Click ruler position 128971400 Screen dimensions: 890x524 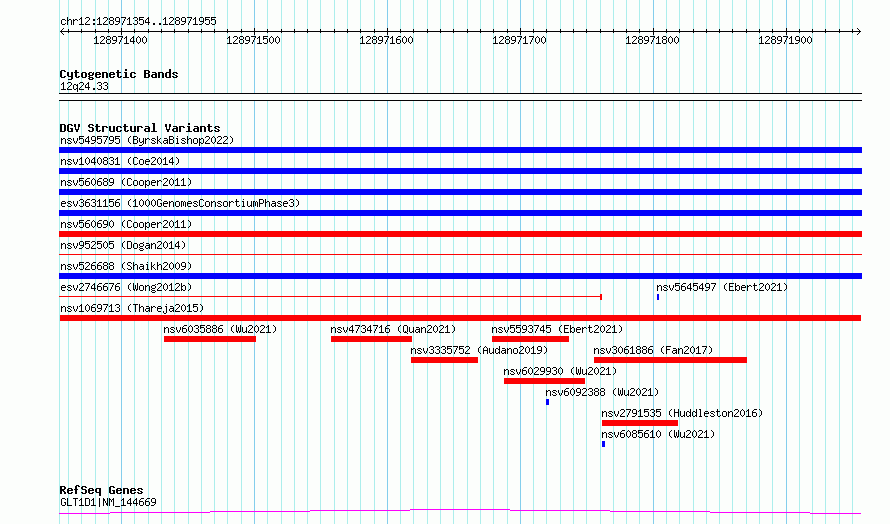[120, 40]
